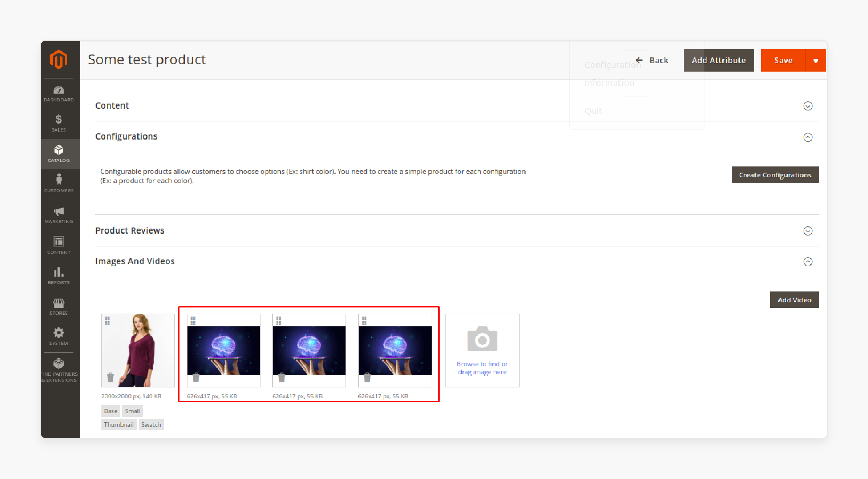Open the System sidebar menu

59,337
